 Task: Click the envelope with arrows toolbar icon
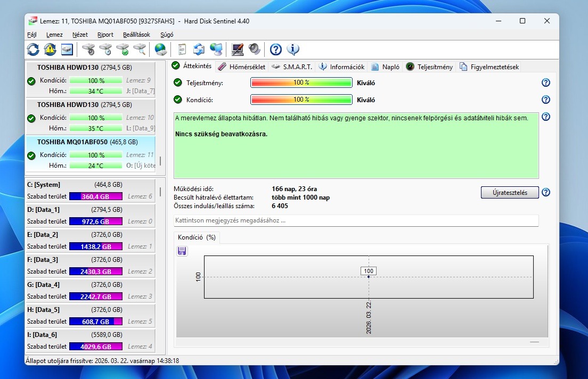[x=199, y=49]
